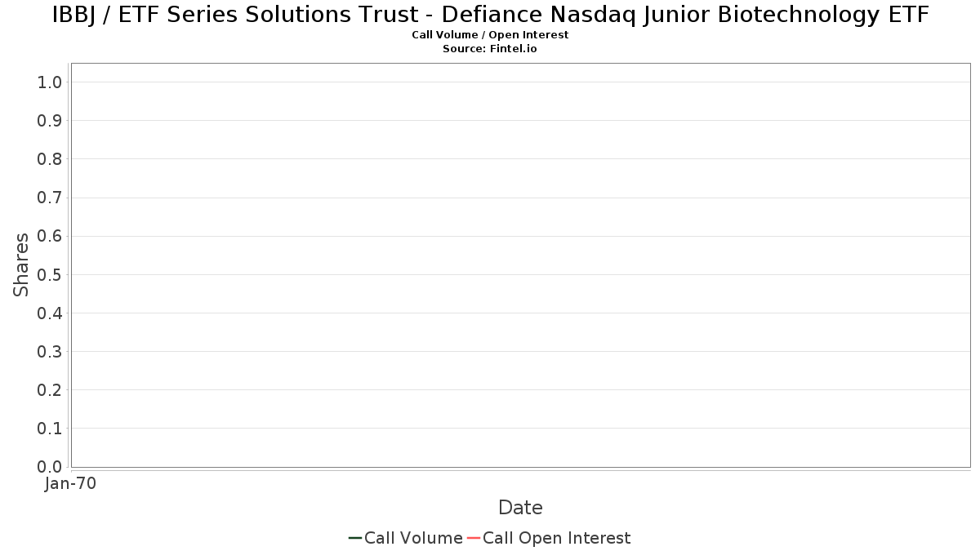Click the 0.2 y-axis tick label
The width and height of the screenshot is (980, 551).
coord(50,390)
